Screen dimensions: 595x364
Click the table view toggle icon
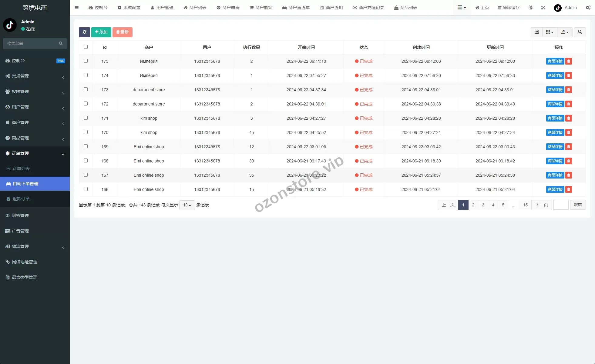[x=536, y=32]
